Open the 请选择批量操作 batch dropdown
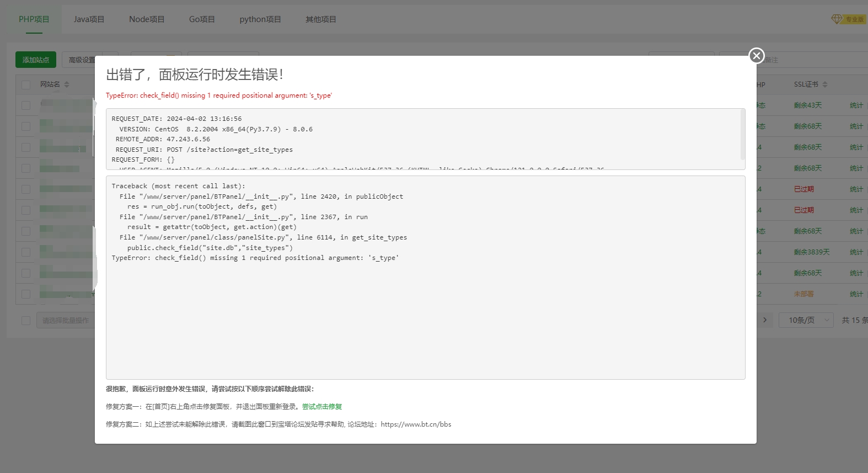 click(66, 321)
